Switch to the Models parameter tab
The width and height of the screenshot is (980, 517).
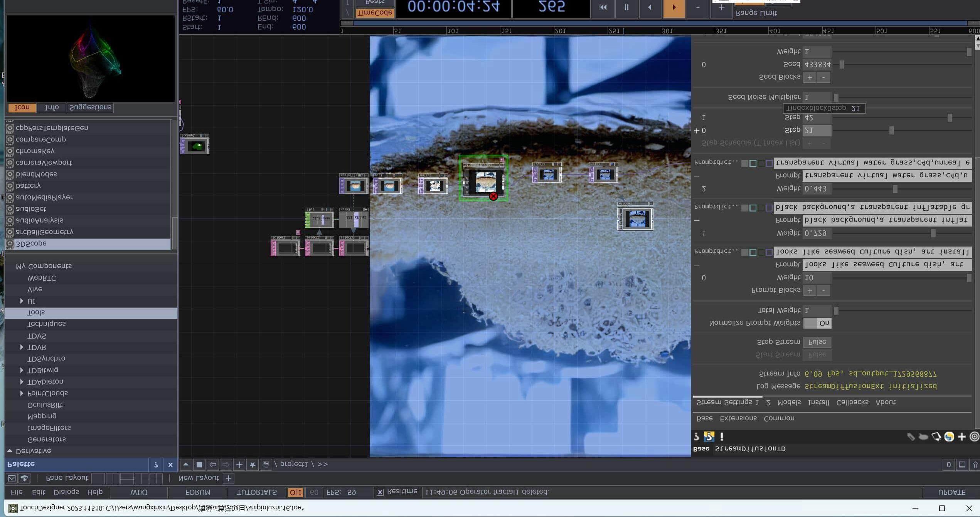789,403
